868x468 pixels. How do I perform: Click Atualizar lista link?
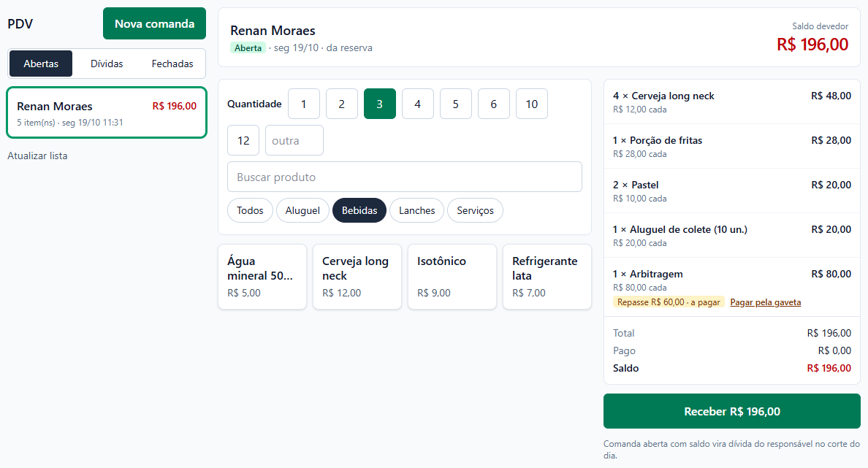(37, 156)
